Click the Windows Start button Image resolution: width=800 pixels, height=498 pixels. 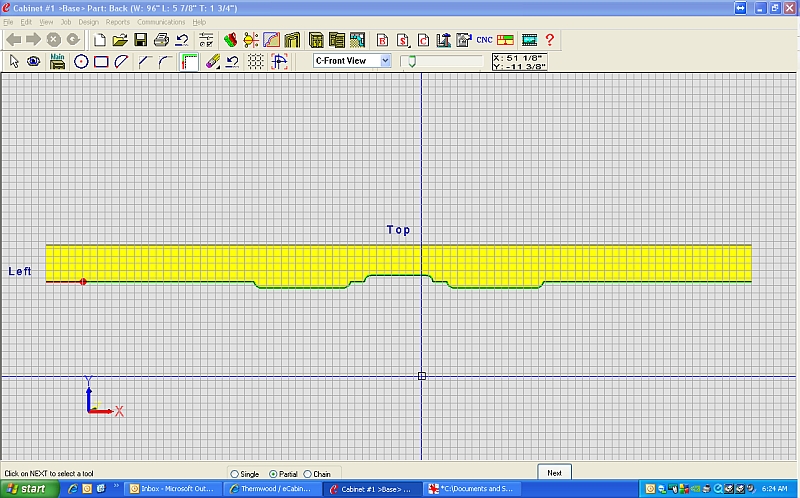(x=26, y=489)
